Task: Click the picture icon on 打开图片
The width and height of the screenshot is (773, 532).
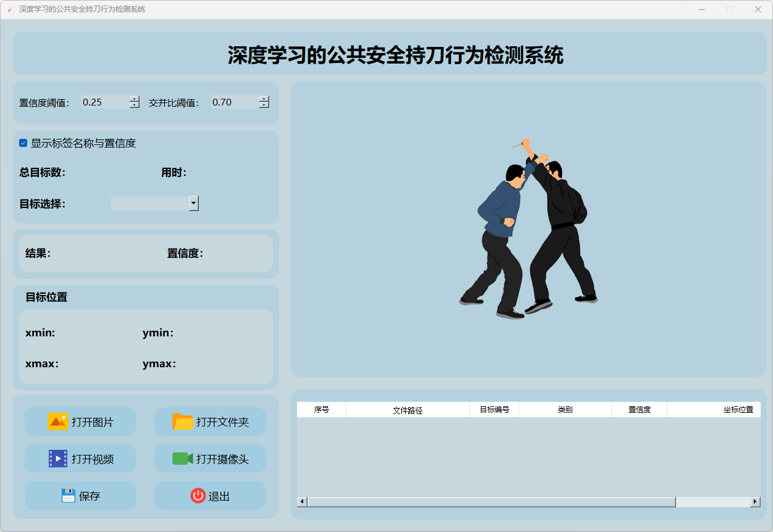Action: 58,422
